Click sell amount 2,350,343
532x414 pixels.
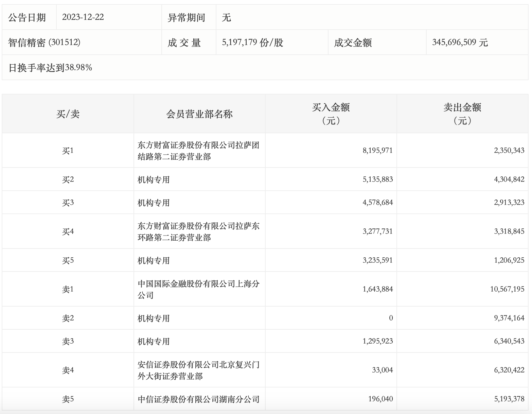click(509, 151)
